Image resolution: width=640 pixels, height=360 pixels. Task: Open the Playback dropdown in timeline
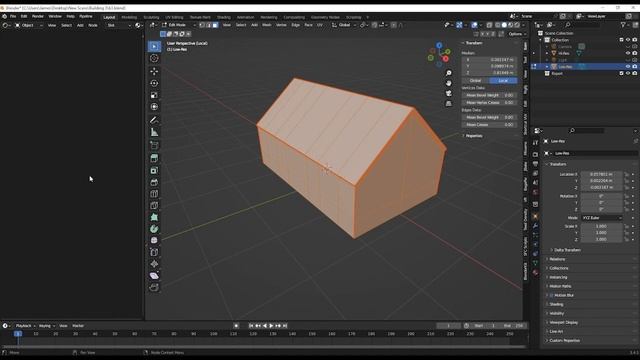tap(25, 326)
